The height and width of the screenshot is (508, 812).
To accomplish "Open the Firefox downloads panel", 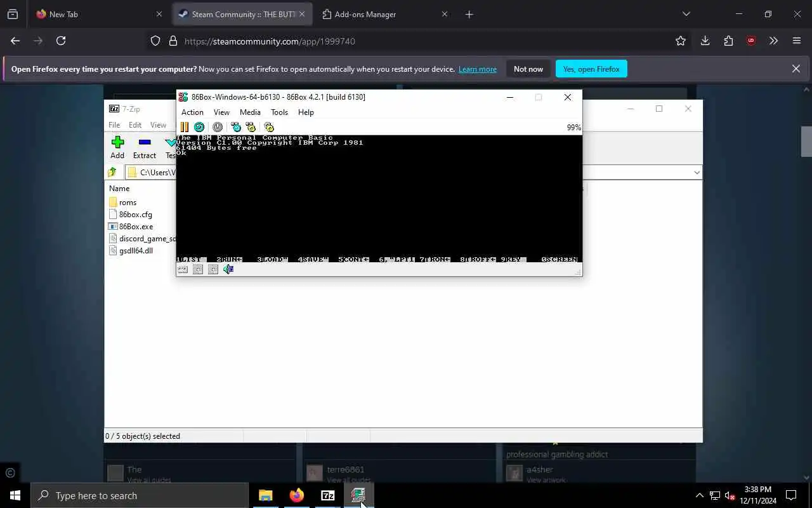I will tap(705, 41).
